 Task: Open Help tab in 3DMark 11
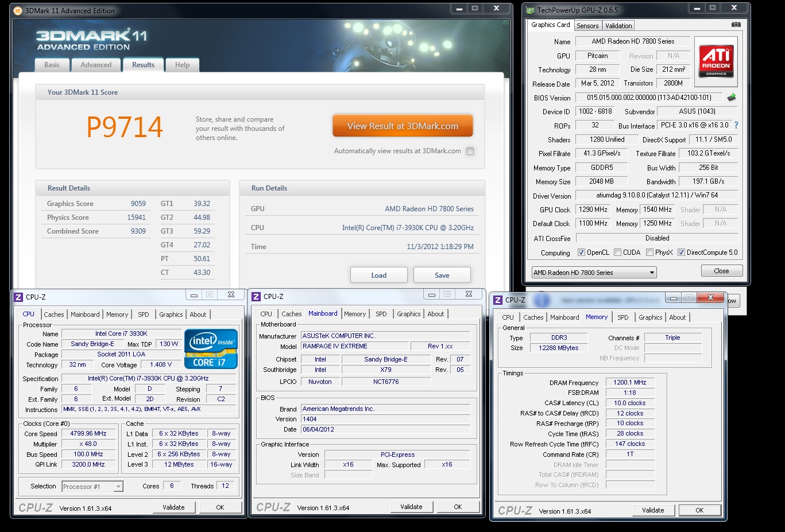pyautogui.click(x=183, y=65)
